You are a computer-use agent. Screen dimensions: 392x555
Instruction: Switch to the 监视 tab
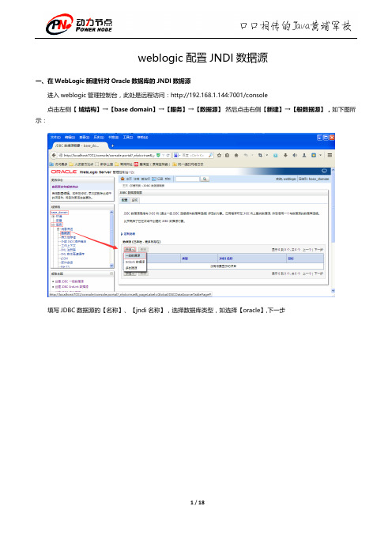[x=134, y=200]
